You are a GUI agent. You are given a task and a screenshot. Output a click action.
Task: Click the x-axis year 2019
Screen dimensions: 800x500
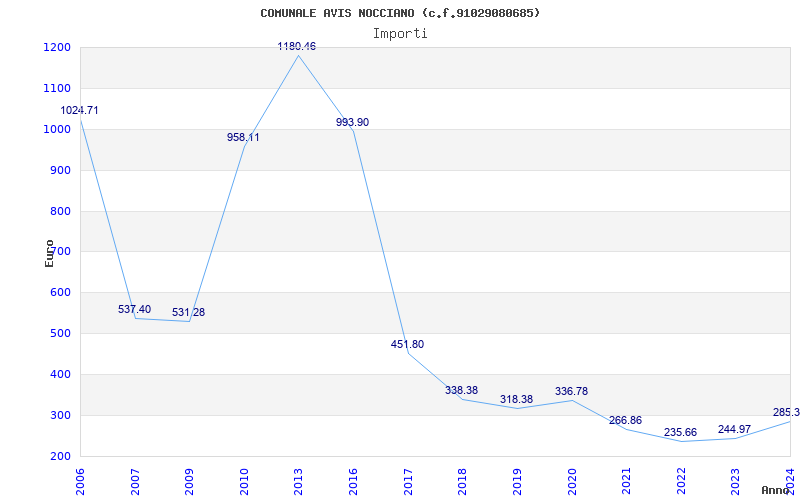pos(517,481)
